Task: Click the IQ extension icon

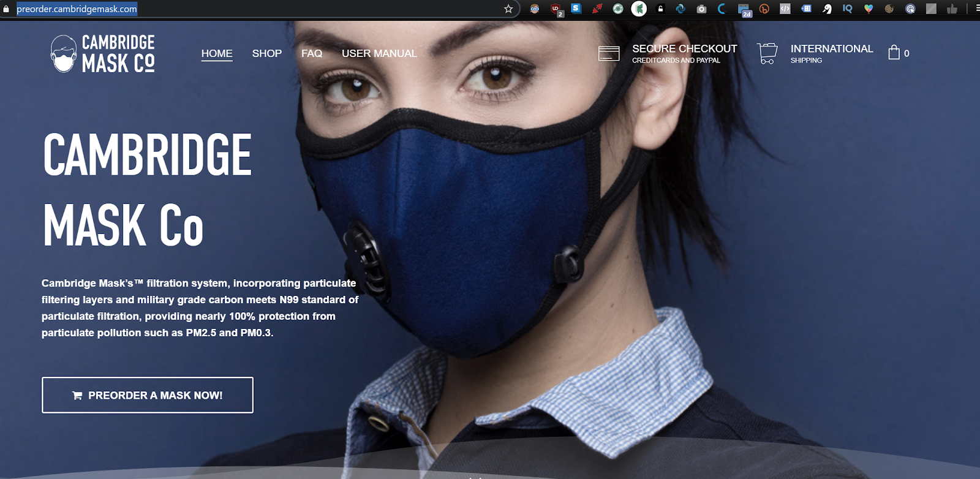Action: click(x=848, y=9)
